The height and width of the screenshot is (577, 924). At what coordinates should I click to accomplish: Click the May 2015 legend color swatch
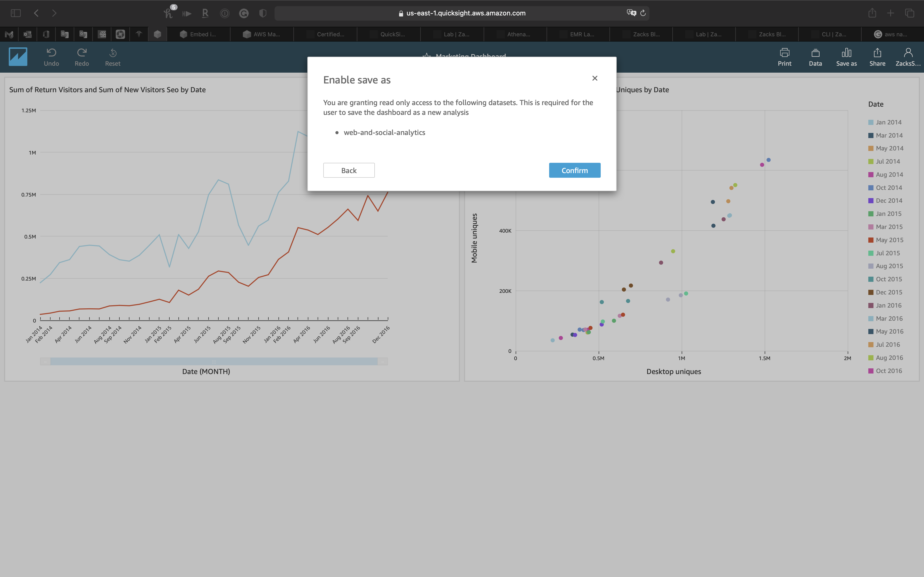tap(871, 240)
